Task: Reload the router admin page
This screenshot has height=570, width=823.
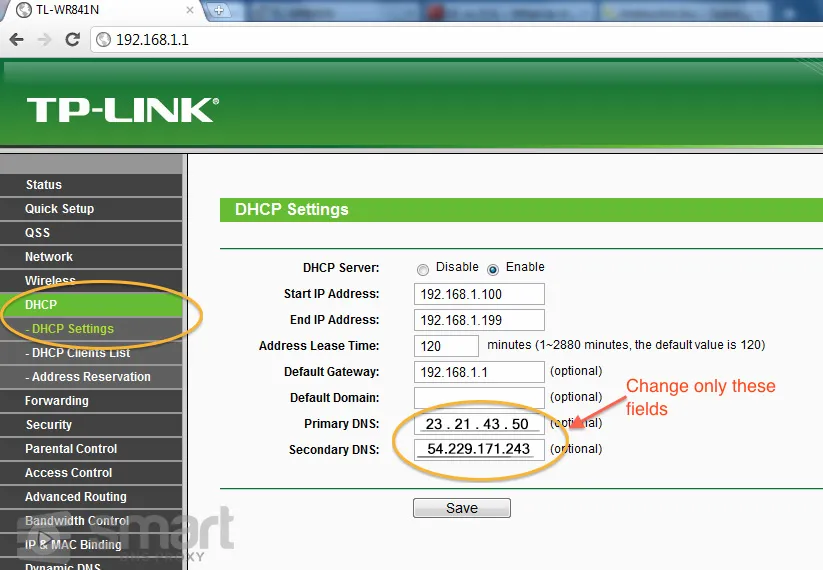Action: [72, 40]
